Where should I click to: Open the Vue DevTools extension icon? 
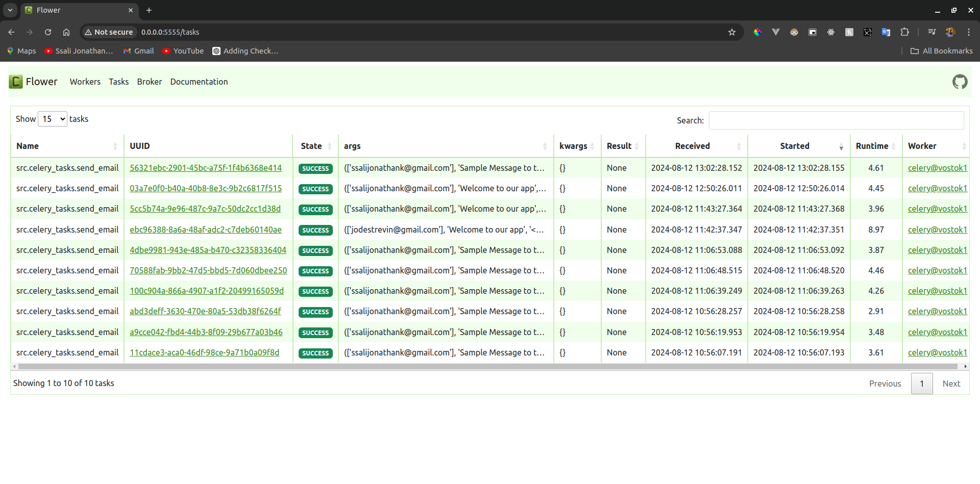(x=777, y=32)
